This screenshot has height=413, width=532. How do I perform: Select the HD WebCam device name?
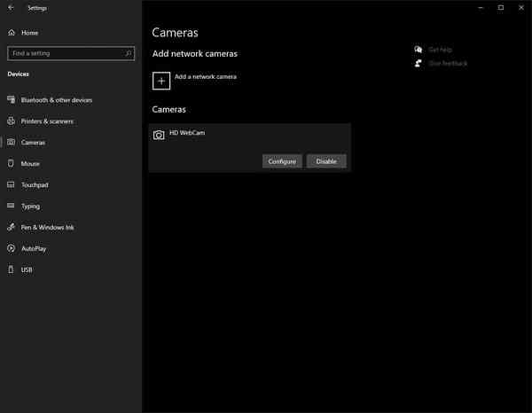[x=187, y=133]
